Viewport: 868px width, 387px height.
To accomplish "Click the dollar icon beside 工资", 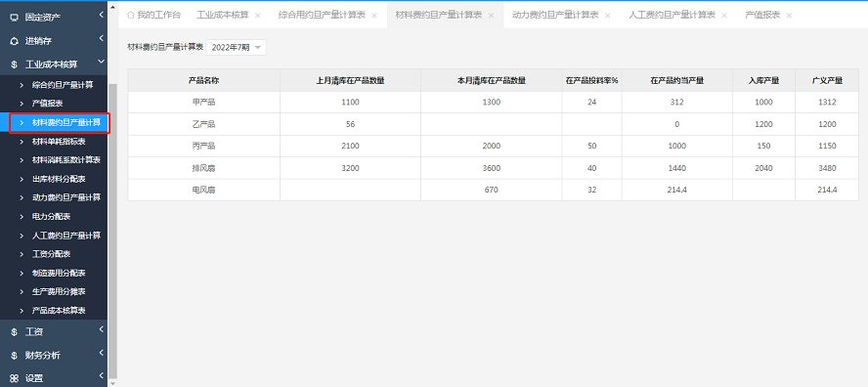I will pyautogui.click(x=14, y=331).
